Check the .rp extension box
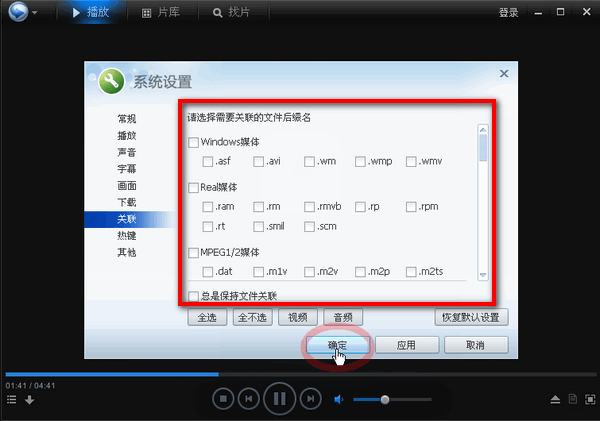Viewport: 600px width, 421px height. 360,207
